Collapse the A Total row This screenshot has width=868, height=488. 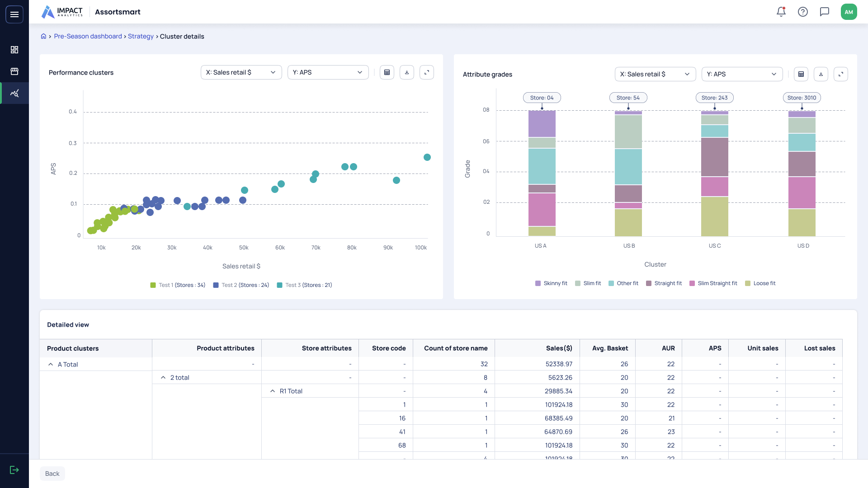tap(51, 364)
